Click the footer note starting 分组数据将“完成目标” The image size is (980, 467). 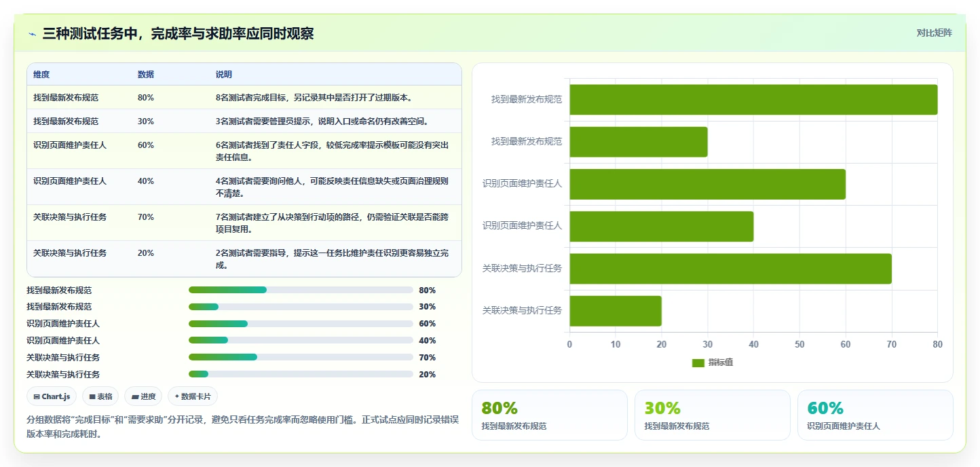pyautogui.click(x=244, y=427)
